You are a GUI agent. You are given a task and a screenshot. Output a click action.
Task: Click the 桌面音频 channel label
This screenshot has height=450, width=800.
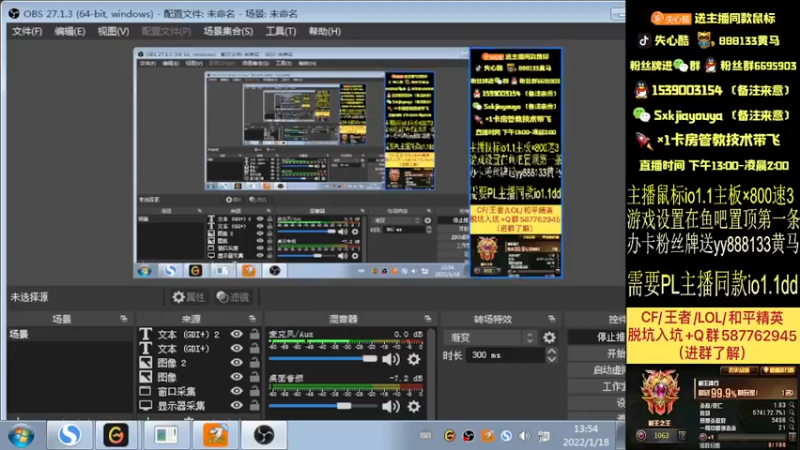(x=286, y=378)
